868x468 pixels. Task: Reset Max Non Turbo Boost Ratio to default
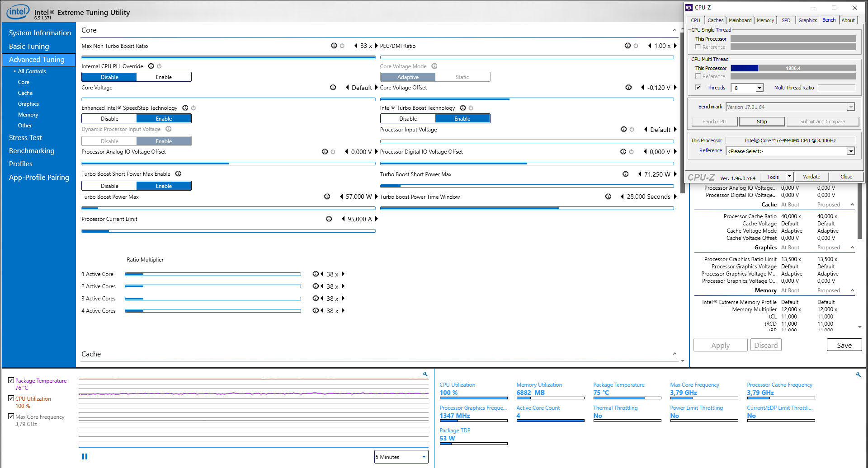pos(342,46)
